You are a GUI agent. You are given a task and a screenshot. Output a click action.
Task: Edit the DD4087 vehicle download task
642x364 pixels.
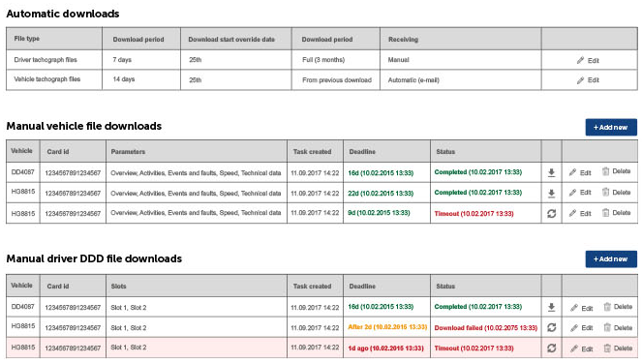[580, 172]
